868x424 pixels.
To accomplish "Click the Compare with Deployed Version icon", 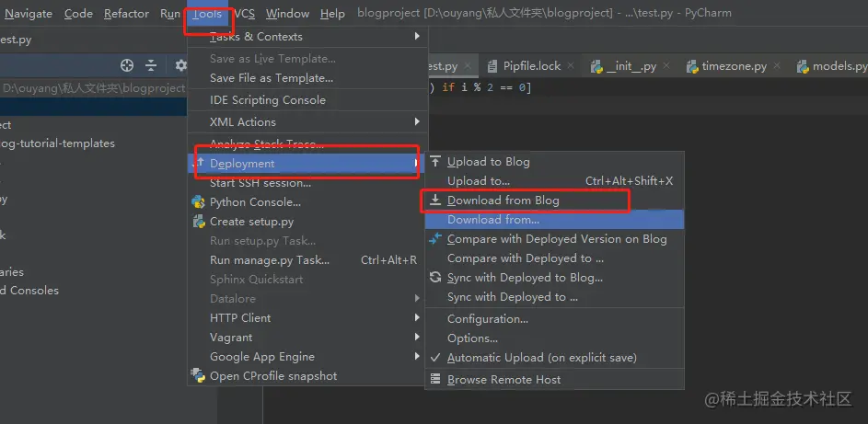I will 435,238.
